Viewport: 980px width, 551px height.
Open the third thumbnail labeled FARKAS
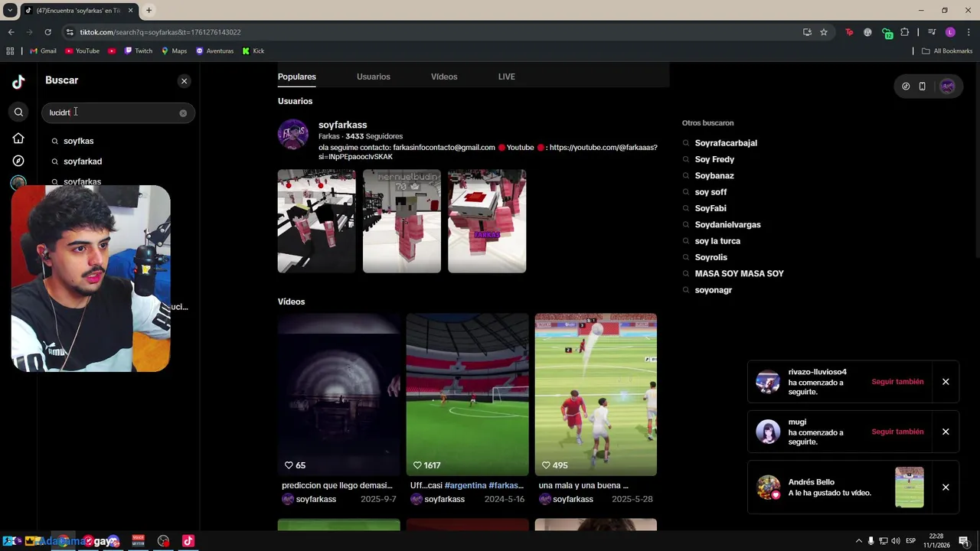[x=487, y=221]
